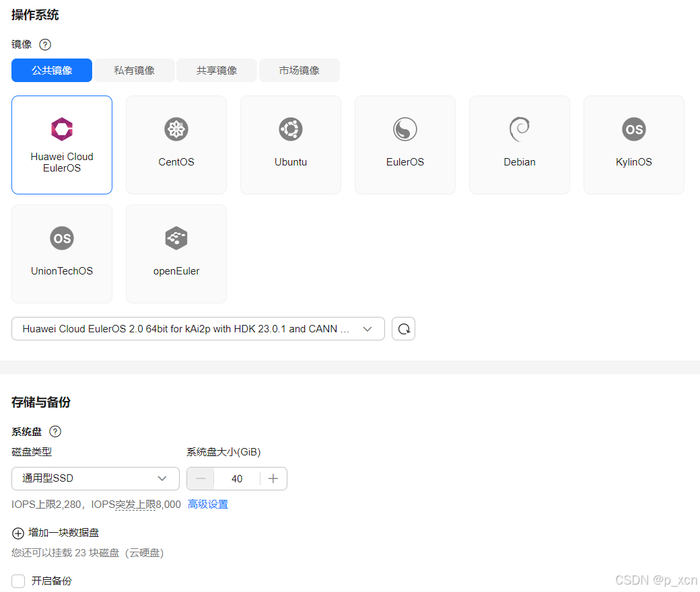Click the 磁盘类型 label
700x592 pixels.
(x=32, y=452)
